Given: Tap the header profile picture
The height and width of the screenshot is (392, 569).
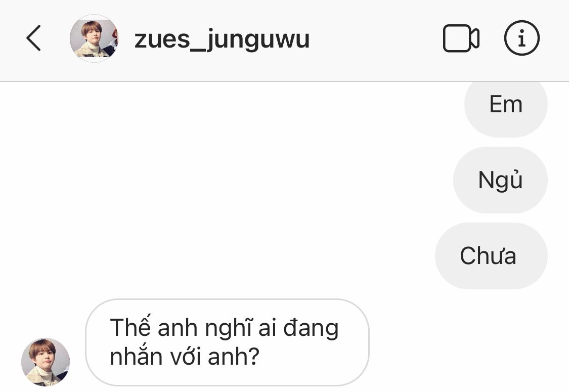Looking at the screenshot, I should point(94,38).
